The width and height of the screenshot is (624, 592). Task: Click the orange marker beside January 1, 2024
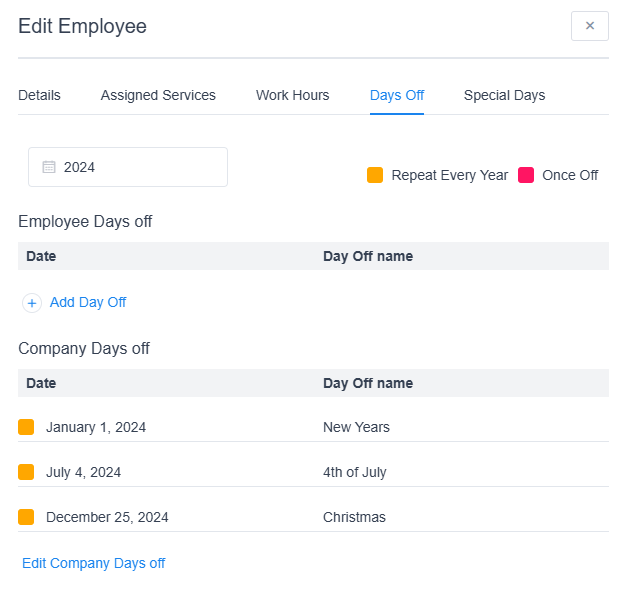(26, 427)
